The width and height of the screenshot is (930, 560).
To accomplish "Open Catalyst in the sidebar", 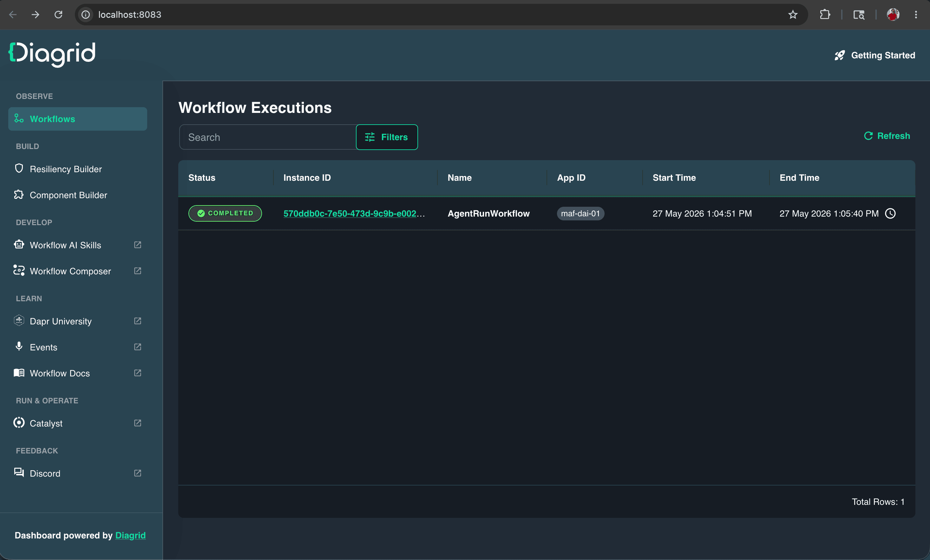I will (78, 423).
